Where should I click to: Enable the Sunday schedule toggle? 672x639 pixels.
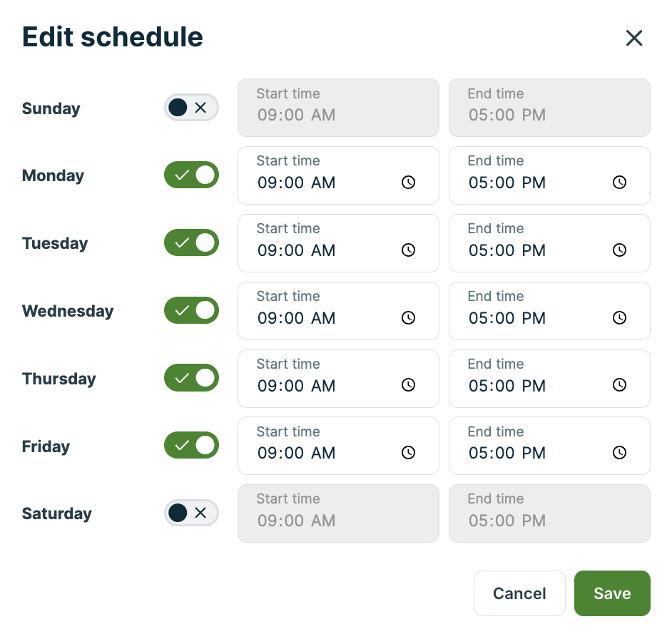pos(191,108)
